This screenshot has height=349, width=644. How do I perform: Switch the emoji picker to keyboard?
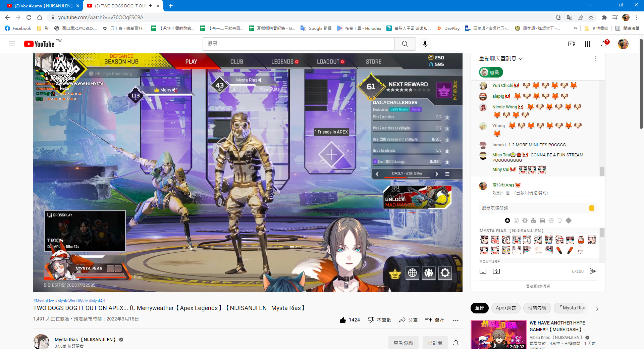point(483,271)
